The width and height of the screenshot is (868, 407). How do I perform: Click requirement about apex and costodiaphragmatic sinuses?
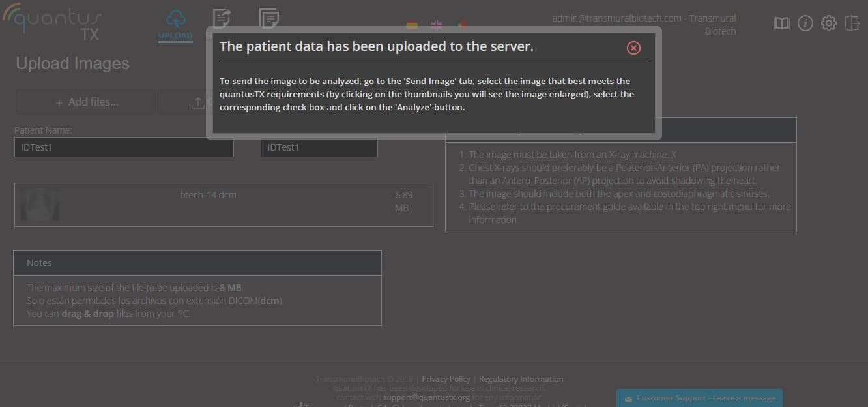pos(619,194)
